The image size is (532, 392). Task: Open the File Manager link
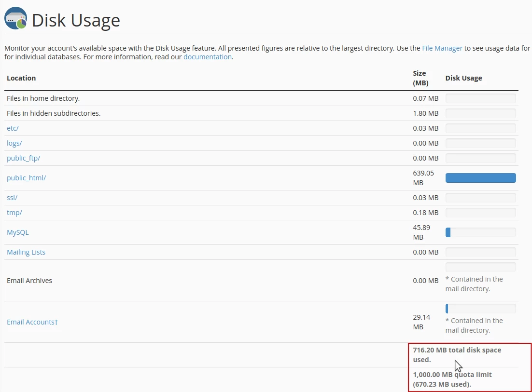click(x=442, y=48)
